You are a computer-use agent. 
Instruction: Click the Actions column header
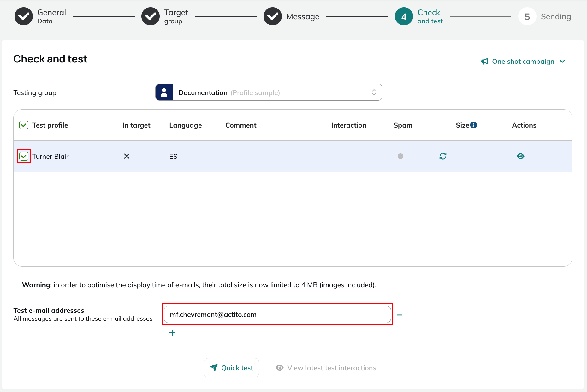[x=524, y=125]
